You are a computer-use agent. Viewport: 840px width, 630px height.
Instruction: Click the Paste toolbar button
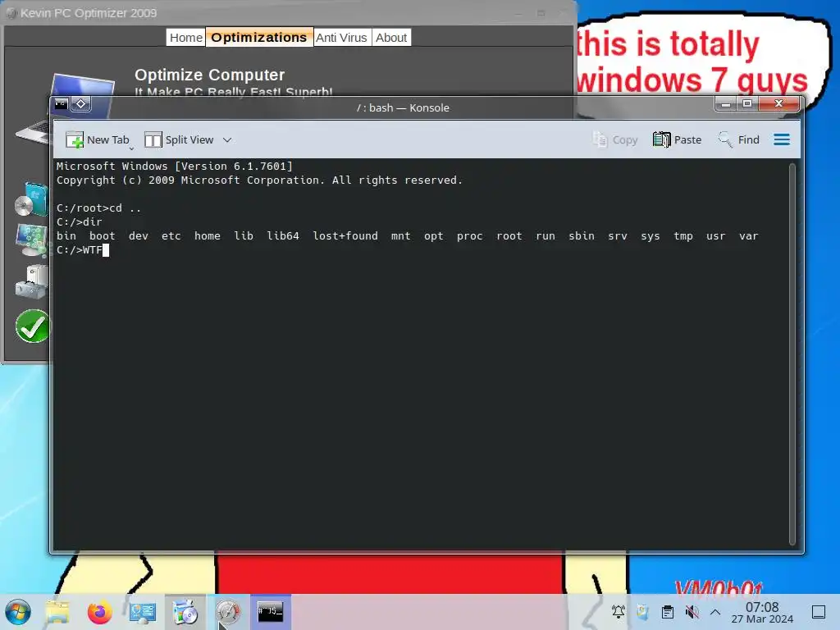tap(677, 139)
